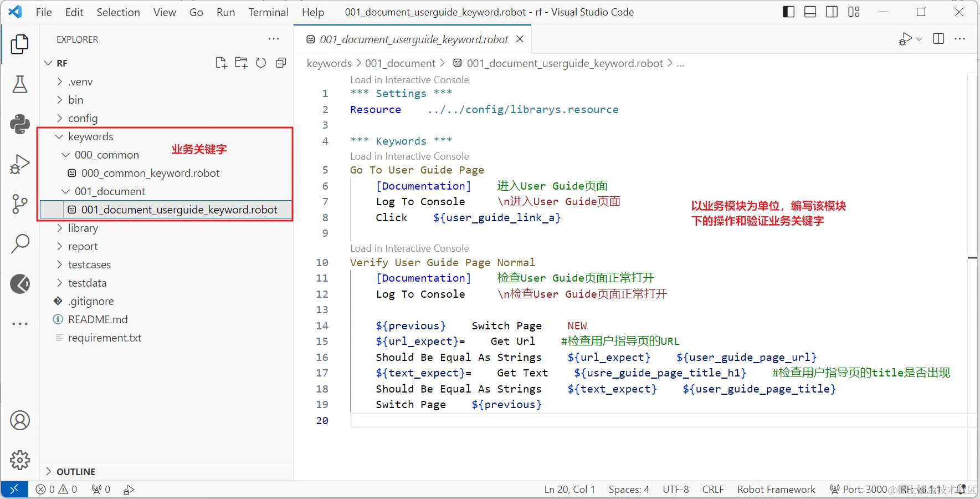Go to line via Ln 20, Col 1

pos(569,490)
